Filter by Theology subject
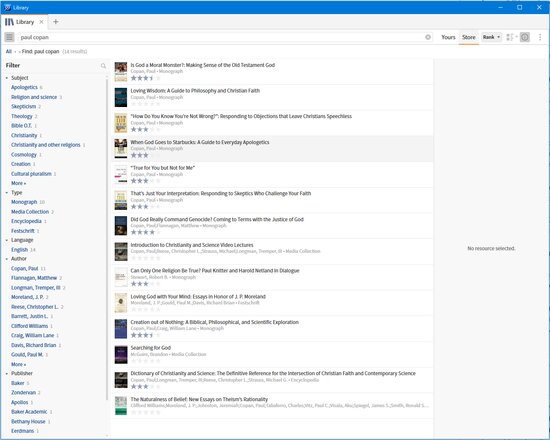The width and height of the screenshot is (550, 440). click(22, 116)
